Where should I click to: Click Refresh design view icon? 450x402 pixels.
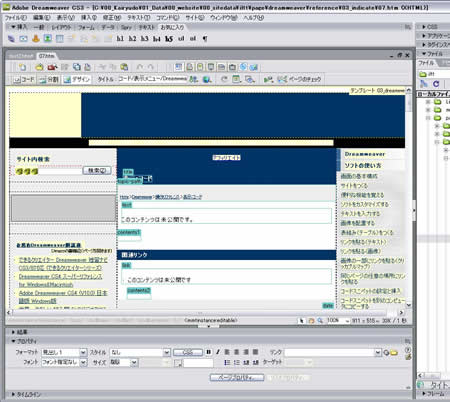click(224, 79)
